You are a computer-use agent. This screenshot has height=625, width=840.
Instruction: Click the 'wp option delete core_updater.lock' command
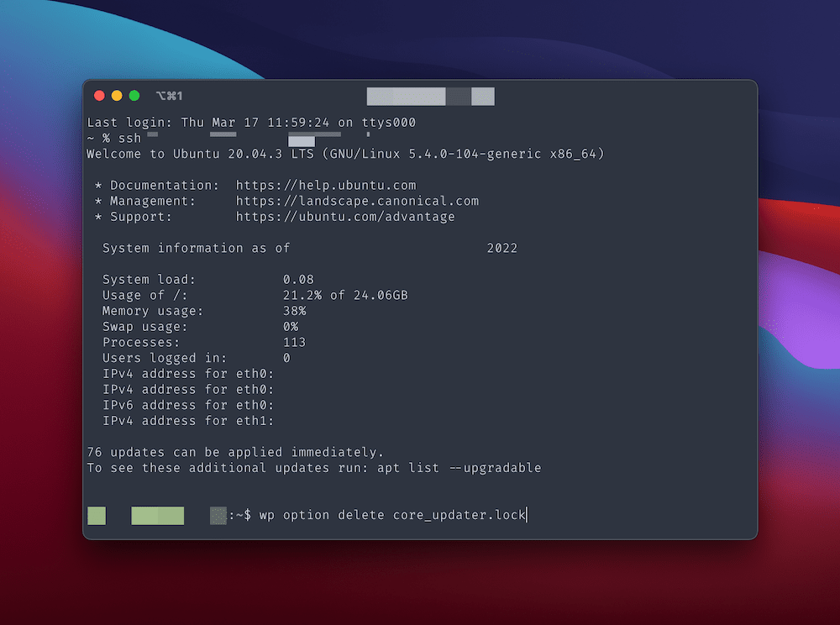coord(392,515)
